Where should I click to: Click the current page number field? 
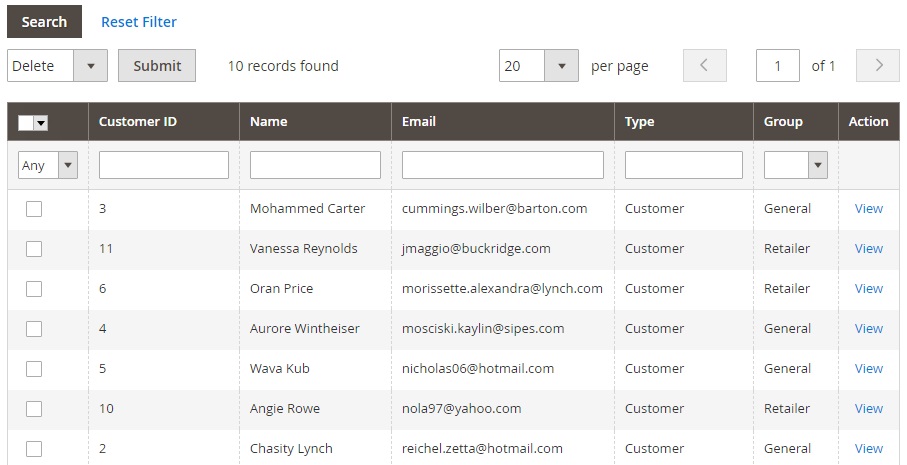click(777, 65)
